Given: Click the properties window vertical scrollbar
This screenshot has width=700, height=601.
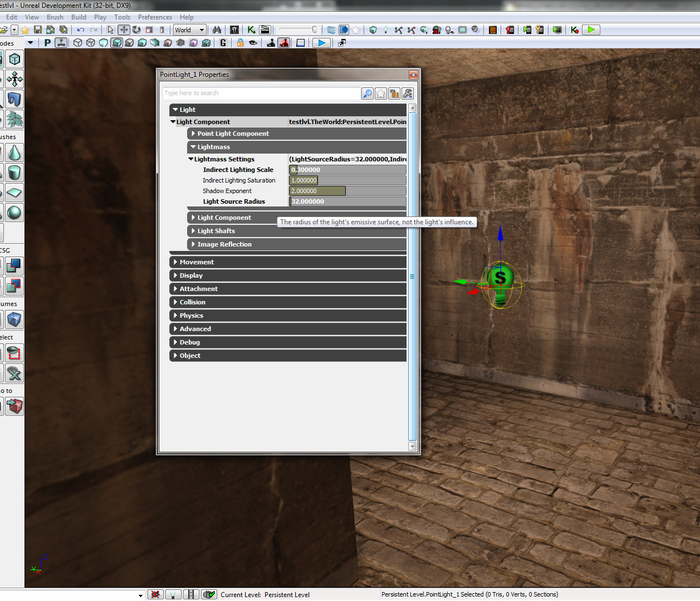Looking at the screenshot, I should coord(413,277).
